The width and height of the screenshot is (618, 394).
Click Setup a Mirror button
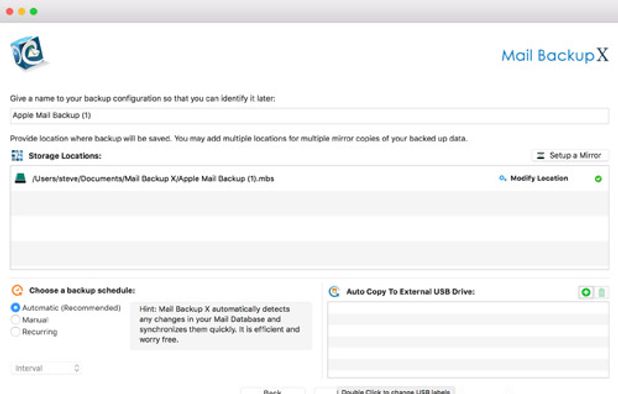[x=570, y=156]
